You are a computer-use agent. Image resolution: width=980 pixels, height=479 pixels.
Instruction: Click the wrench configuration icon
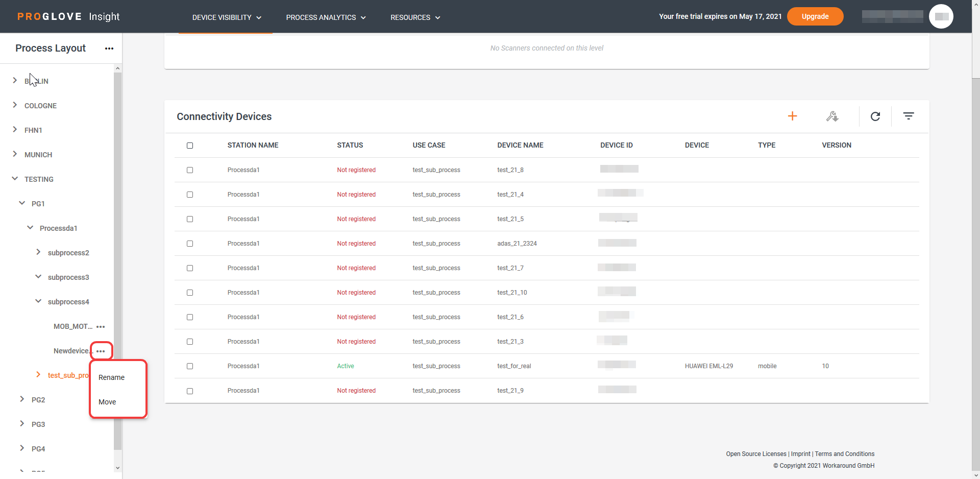pyautogui.click(x=832, y=116)
